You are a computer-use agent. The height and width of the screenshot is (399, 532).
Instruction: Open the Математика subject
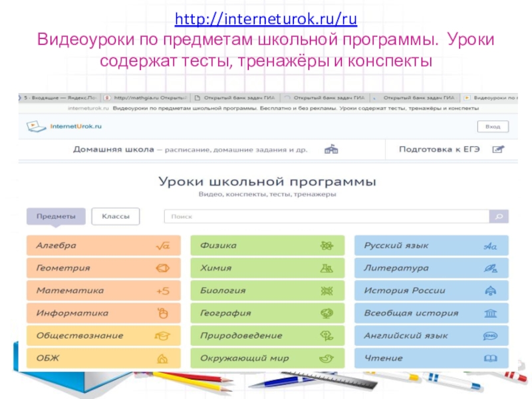point(104,291)
